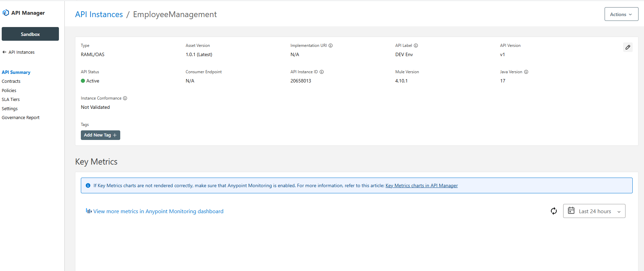This screenshot has height=271, width=644.
Task: Click info icon beside API Label
Action: point(416,46)
